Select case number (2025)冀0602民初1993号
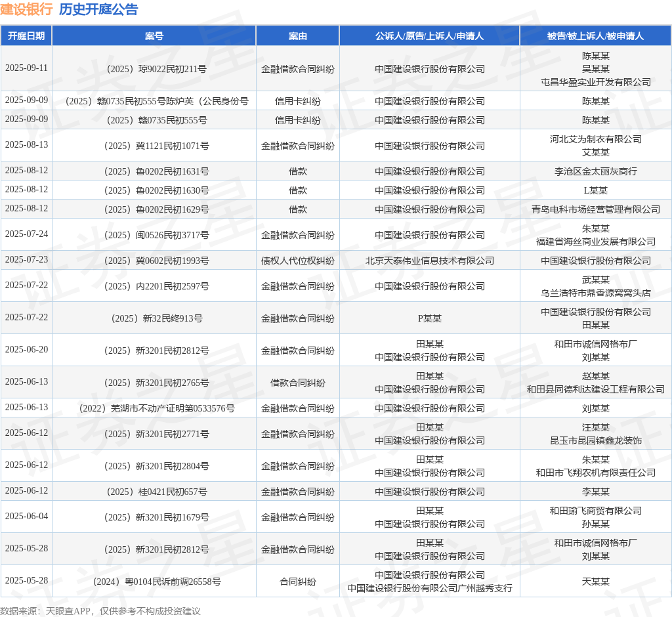Screen dimensions: 672x617 pos(156,261)
